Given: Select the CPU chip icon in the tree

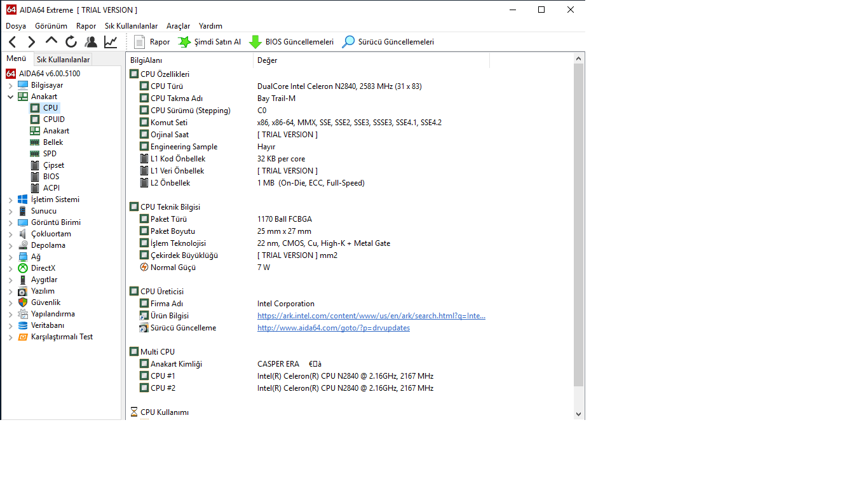Looking at the screenshot, I should tap(35, 108).
